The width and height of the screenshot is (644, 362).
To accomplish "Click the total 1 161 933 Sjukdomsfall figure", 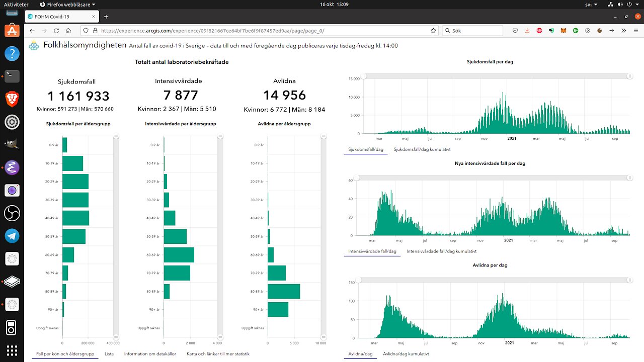I will [78, 96].
